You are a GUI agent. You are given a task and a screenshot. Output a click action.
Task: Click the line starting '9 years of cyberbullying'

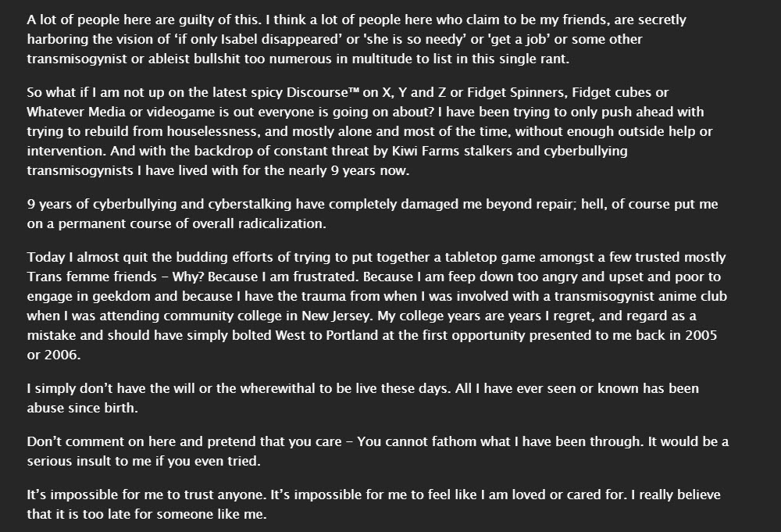click(x=373, y=204)
